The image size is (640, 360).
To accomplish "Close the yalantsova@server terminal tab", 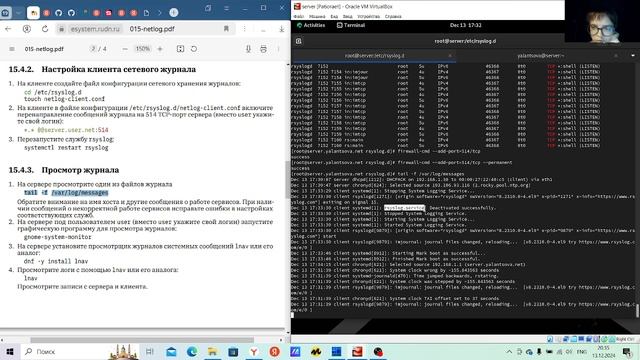I will point(616,56).
